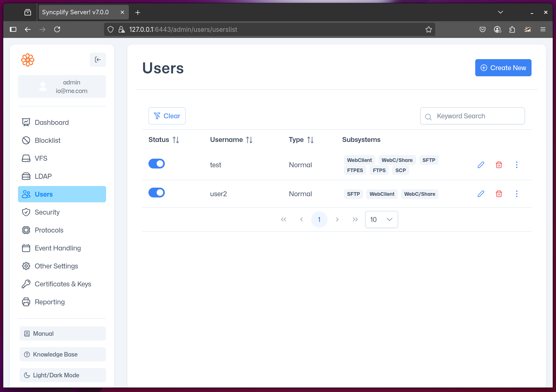The image size is (556, 392).
Task: Open the page size dropdown showing 10
Action: pos(381,219)
